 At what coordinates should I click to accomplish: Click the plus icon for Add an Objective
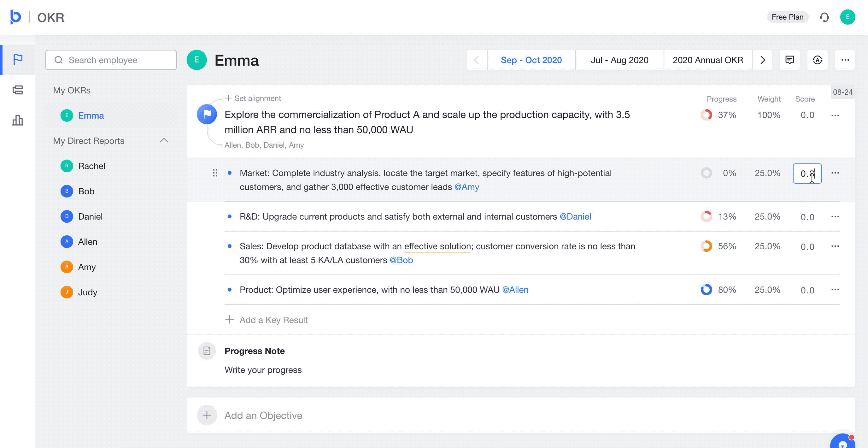[207, 415]
